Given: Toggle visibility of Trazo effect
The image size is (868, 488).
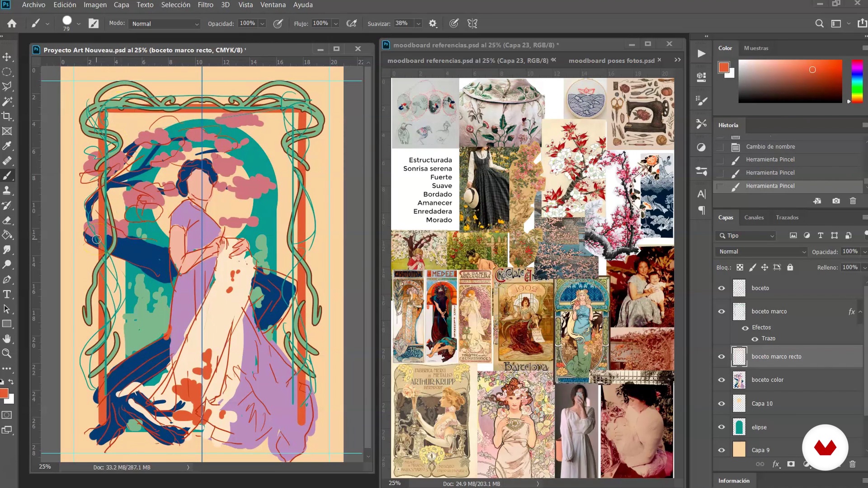Looking at the screenshot, I should click(x=755, y=339).
